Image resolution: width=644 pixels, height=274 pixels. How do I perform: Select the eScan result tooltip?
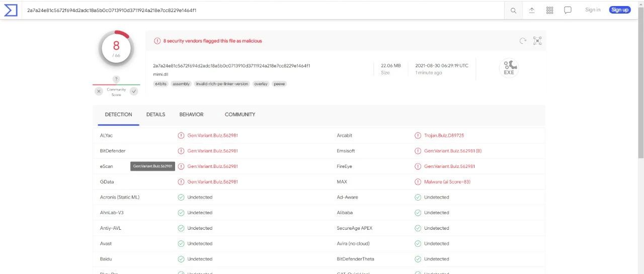(x=153, y=166)
